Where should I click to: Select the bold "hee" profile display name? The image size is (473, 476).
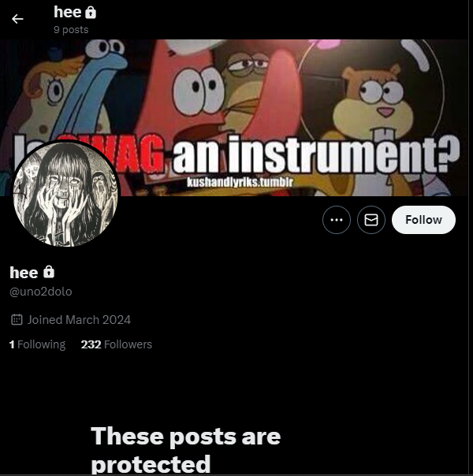24,273
